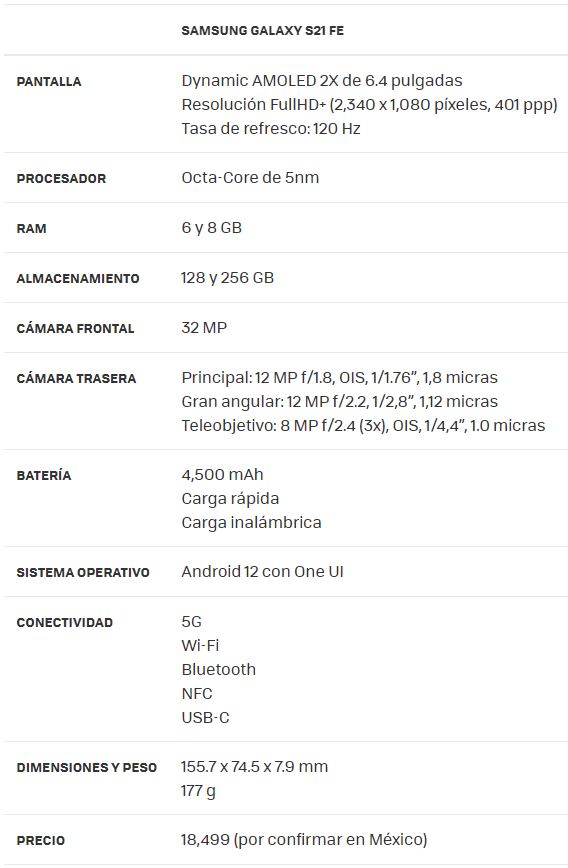Screen dimensions: 568x868
Task: Click the Teleobjetivo 8 MP camera line
Action: (363, 425)
